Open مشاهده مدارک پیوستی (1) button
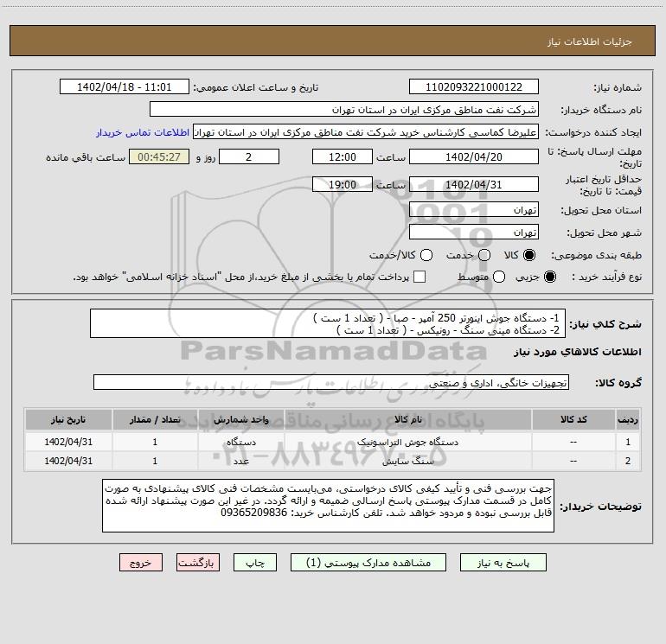 tap(368, 563)
